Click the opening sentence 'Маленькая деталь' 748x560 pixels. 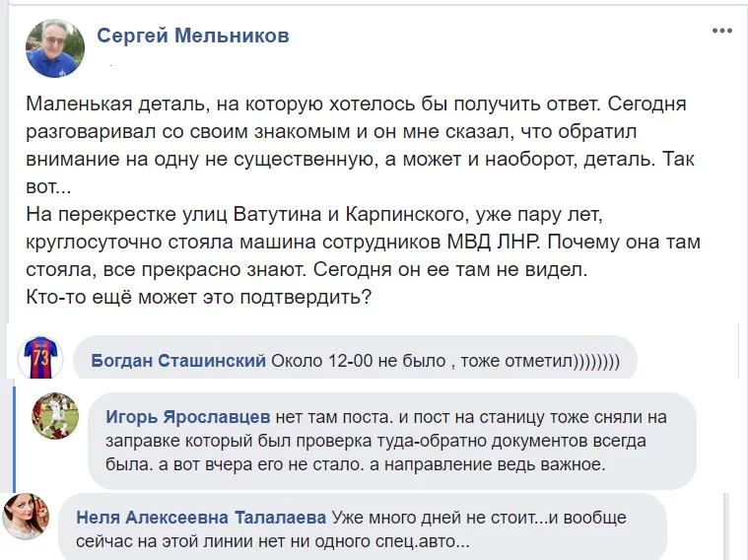(117, 104)
